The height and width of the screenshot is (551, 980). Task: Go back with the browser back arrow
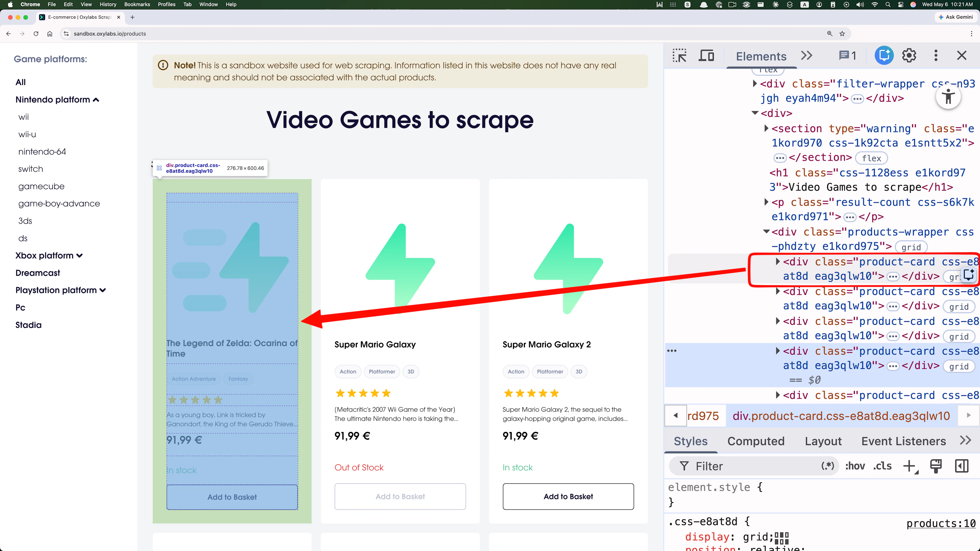click(8, 33)
